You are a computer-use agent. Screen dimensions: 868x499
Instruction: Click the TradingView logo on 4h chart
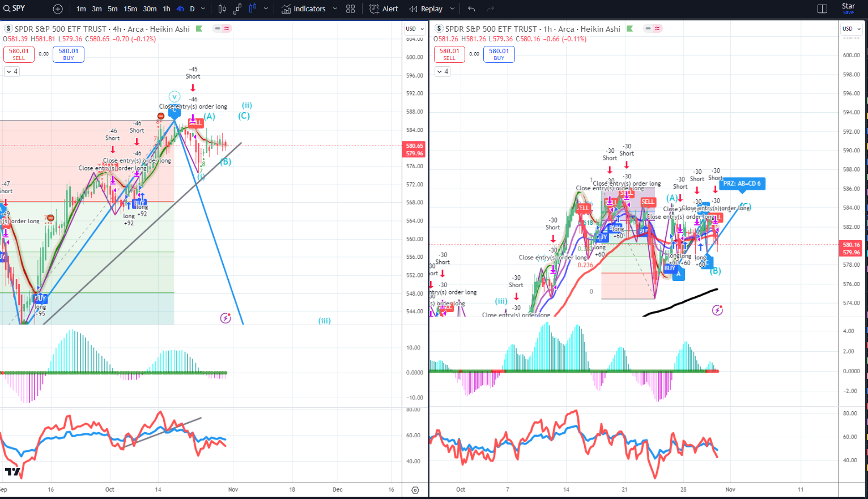pos(12,471)
